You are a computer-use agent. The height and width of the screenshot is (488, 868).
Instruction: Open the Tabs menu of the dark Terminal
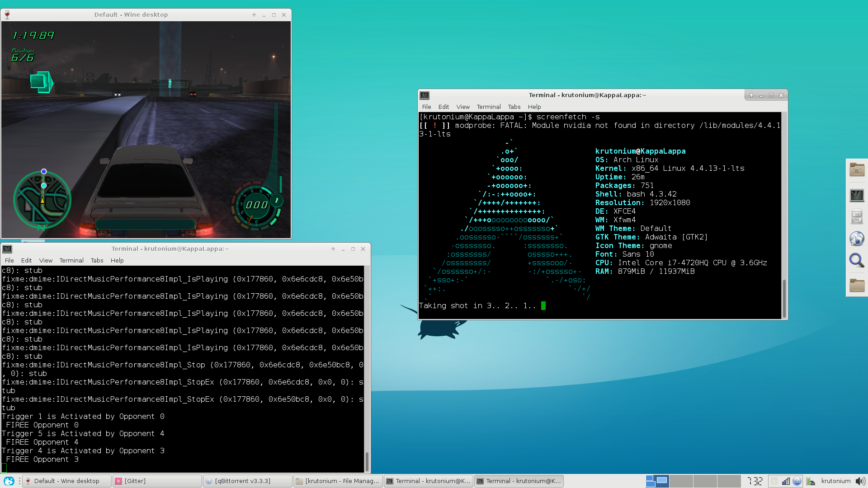coord(514,107)
